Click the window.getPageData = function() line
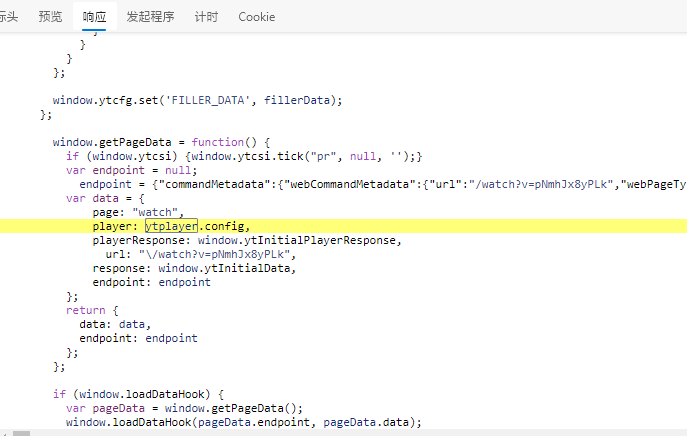This screenshot has width=687, height=436. [161, 142]
